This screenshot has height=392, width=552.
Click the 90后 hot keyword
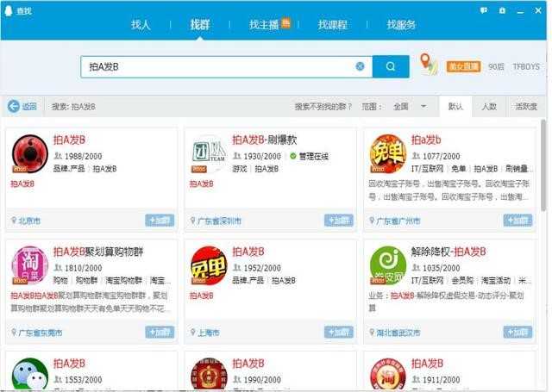496,66
